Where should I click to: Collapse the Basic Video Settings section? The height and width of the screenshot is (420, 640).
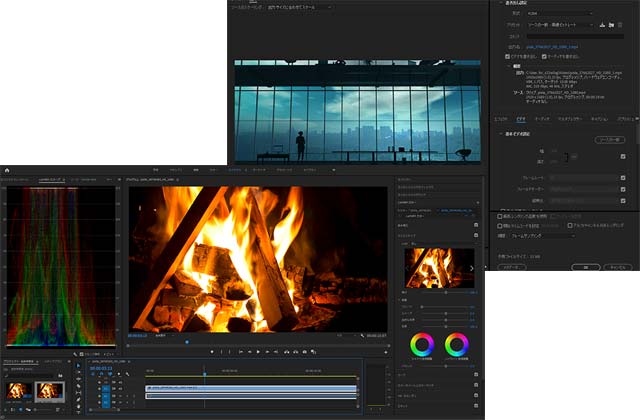pyautogui.click(x=501, y=134)
